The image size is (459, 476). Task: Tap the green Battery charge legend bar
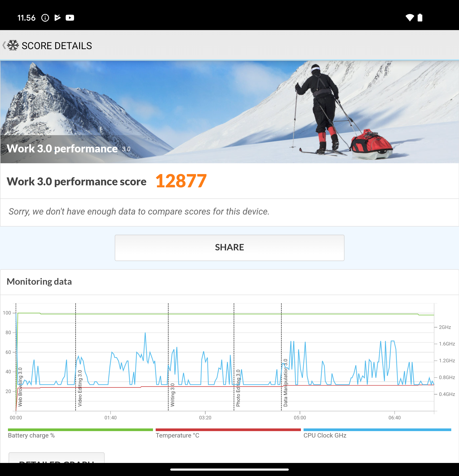coord(80,430)
